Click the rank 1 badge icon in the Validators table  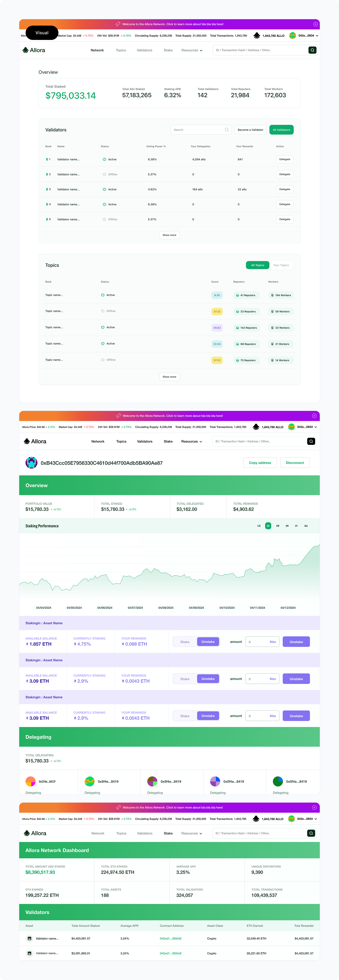(x=47, y=159)
